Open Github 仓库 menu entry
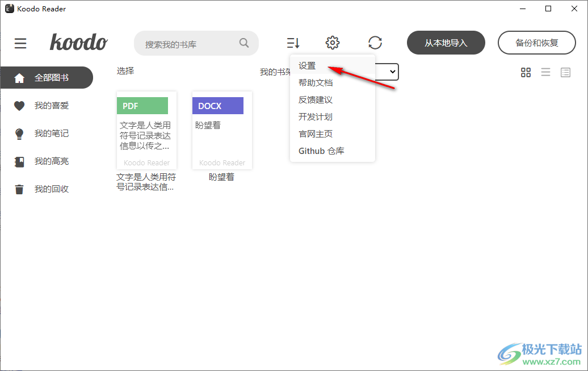 [333, 151]
